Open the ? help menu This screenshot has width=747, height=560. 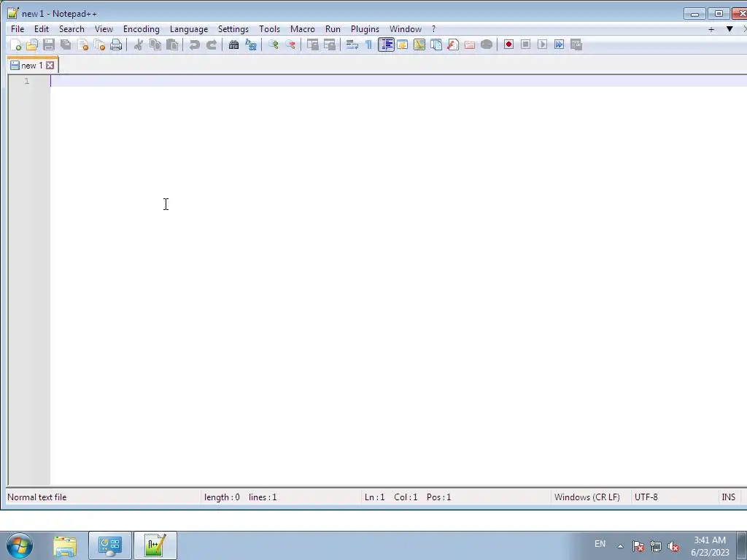(433, 29)
